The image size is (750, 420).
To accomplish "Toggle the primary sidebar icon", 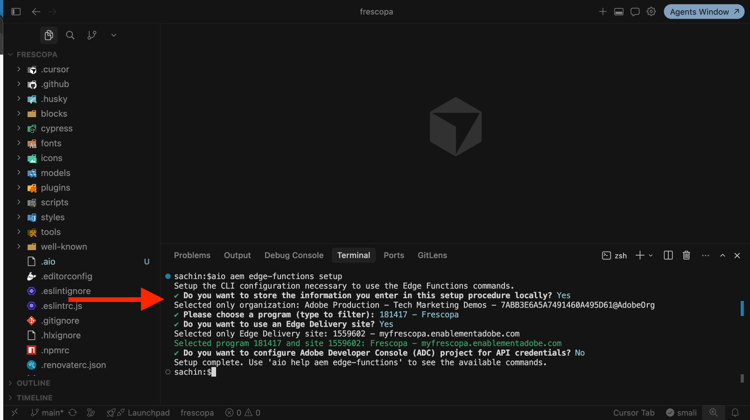I will [16, 11].
